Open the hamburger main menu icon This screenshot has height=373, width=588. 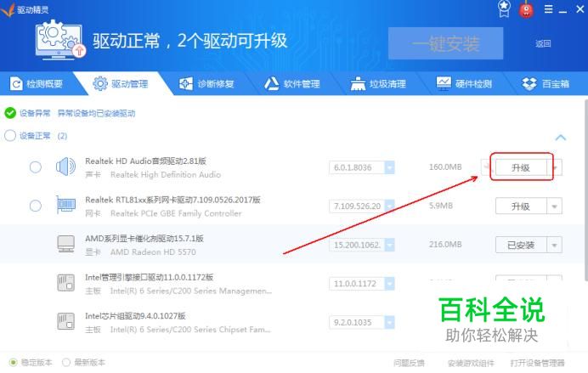coord(548,9)
